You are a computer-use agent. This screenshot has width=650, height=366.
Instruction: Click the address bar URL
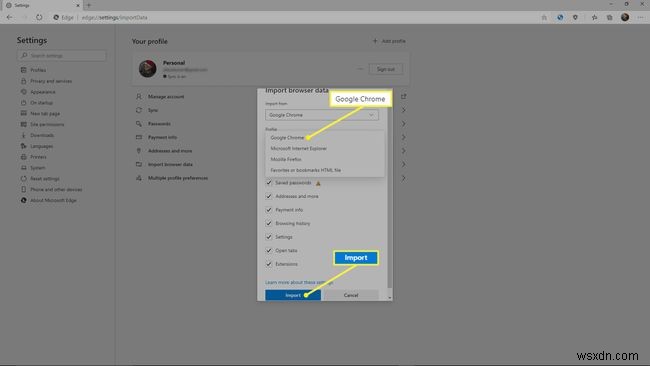click(x=114, y=17)
